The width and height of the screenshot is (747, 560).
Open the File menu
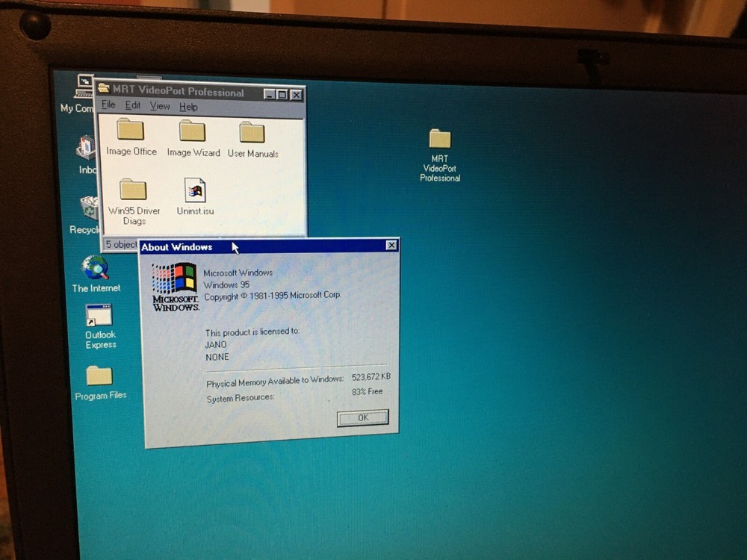coord(108,106)
